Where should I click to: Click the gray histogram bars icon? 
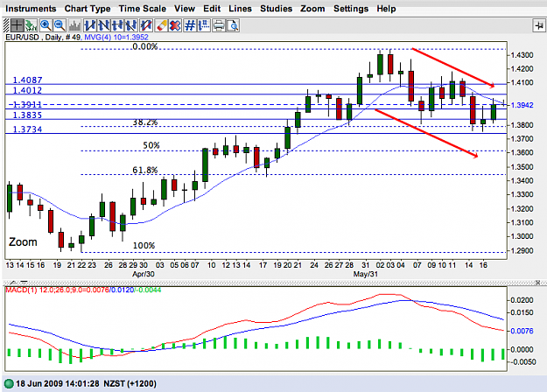tap(74, 25)
